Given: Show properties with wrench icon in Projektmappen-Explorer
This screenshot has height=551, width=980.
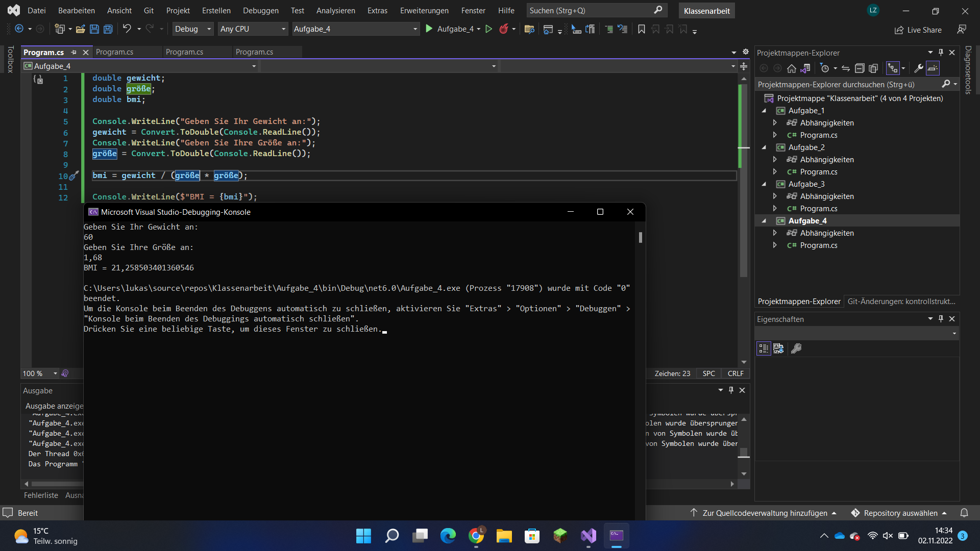Looking at the screenshot, I should 919,68.
